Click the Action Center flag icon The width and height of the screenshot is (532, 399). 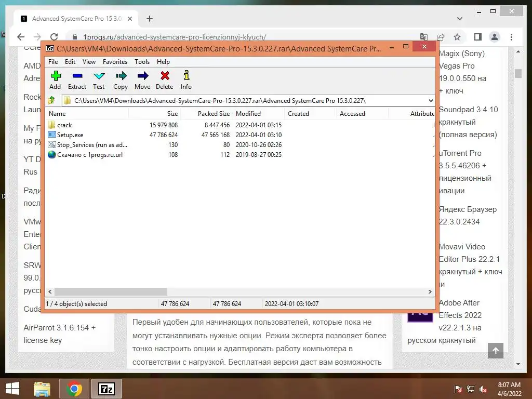[458, 389]
